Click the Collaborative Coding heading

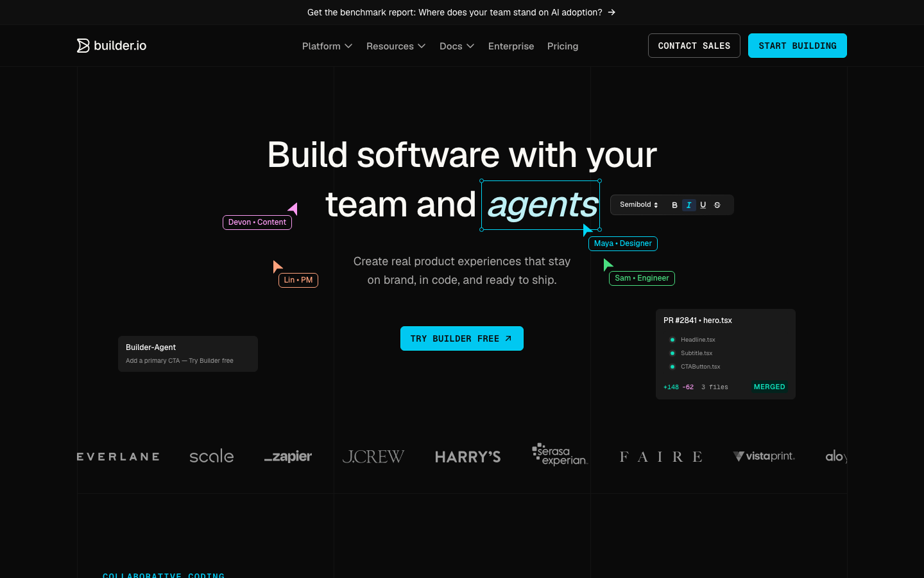(164, 575)
